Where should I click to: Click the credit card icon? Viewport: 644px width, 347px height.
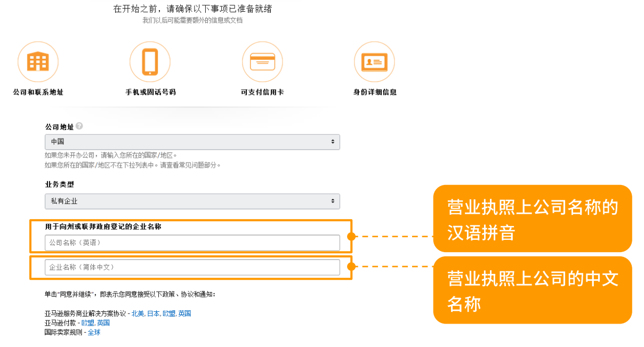click(262, 62)
